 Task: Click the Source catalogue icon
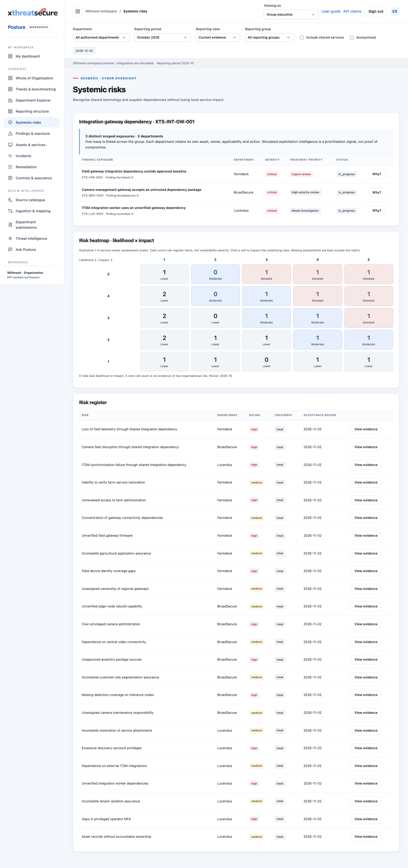point(10,200)
